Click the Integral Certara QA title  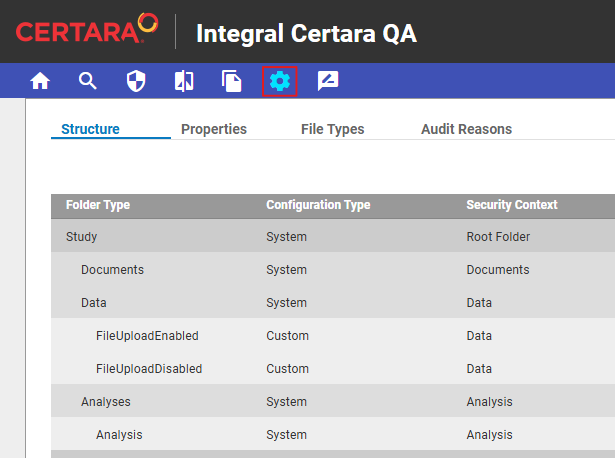click(306, 33)
